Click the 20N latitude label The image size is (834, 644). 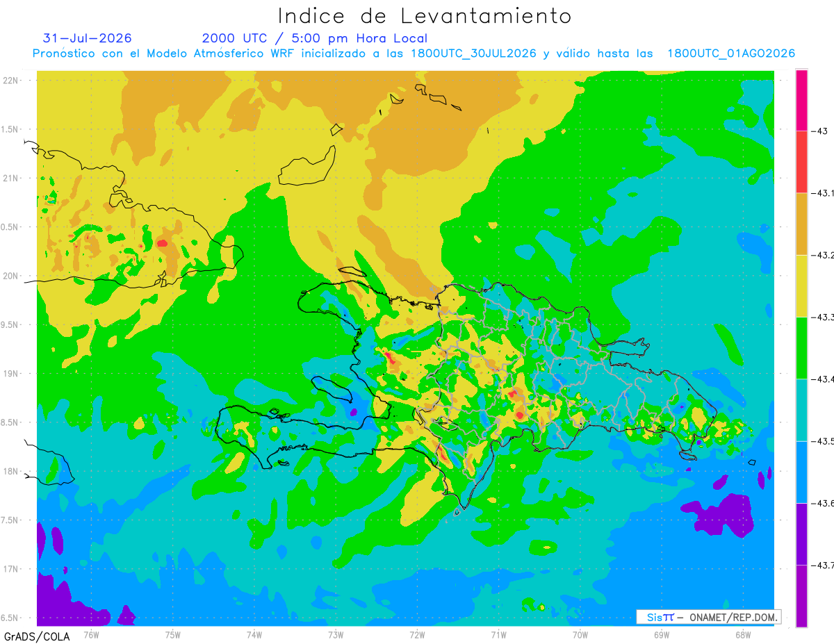click(12, 276)
